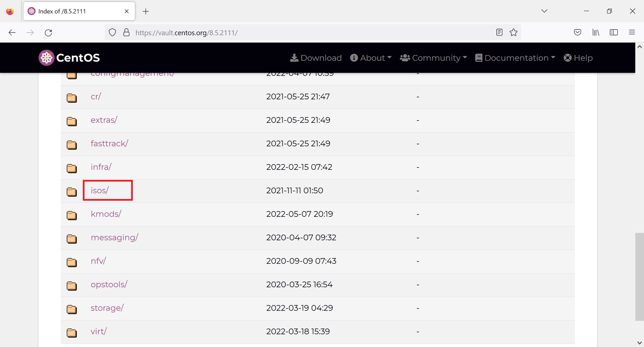
Task: Click the site security padlock icon
Action: coord(126,33)
